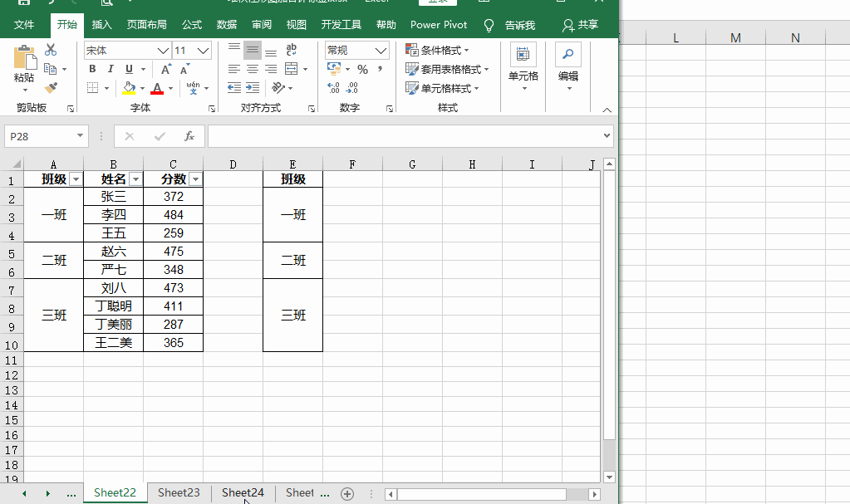
Task: Apply accounting number format icon
Action: (x=334, y=69)
